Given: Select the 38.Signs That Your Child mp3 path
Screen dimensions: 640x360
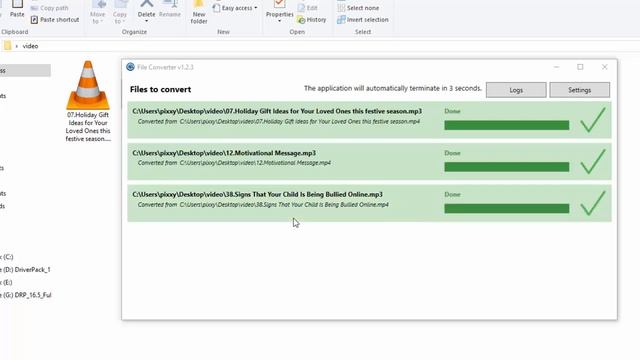Looking at the screenshot, I should 258,195.
